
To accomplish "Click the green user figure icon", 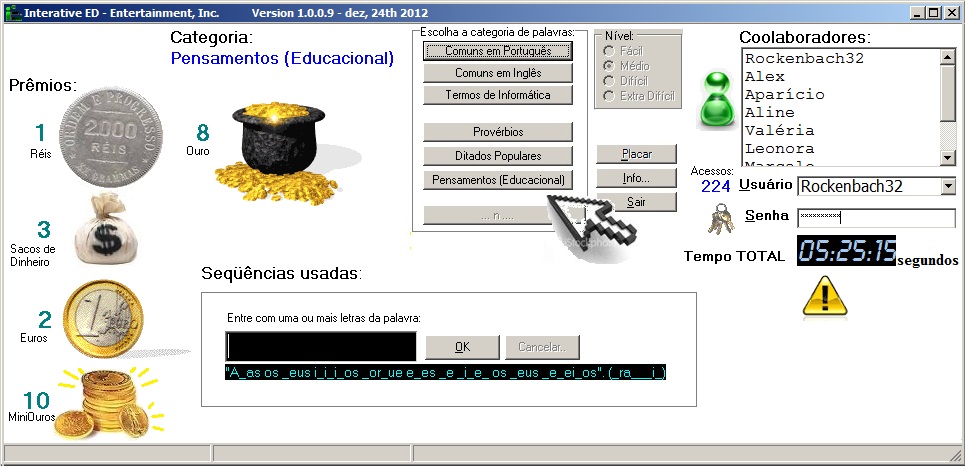I will [714, 102].
